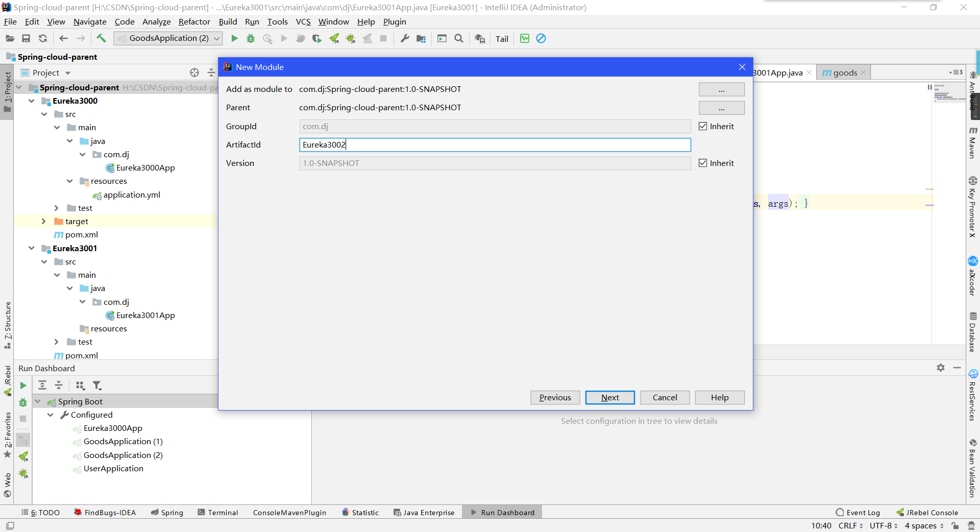Viewport: 980px width, 532px height.
Task: Click the JRebel run rocket icon in toolbar
Action: pos(334,38)
